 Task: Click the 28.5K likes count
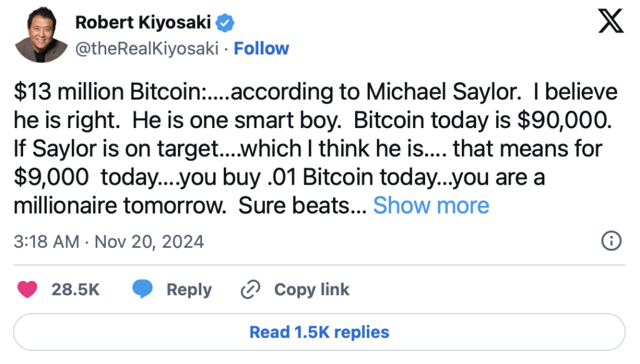[76, 290]
